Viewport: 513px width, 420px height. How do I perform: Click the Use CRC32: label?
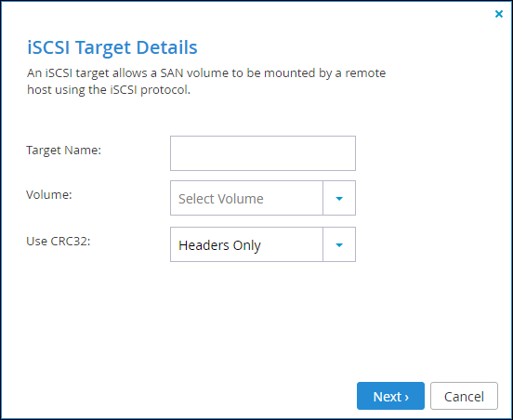coord(59,241)
